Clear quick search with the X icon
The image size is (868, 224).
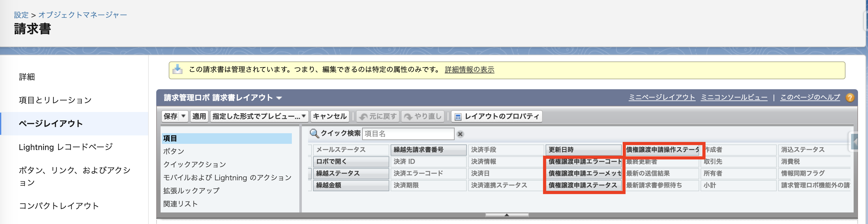[460, 134]
